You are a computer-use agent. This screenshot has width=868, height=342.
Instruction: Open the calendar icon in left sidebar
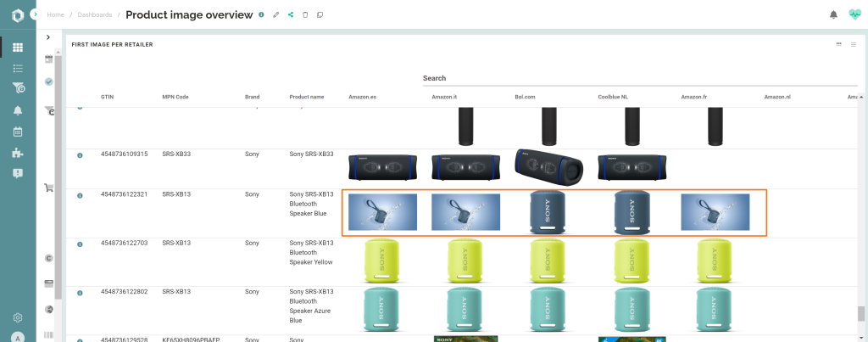[x=17, y=132]
